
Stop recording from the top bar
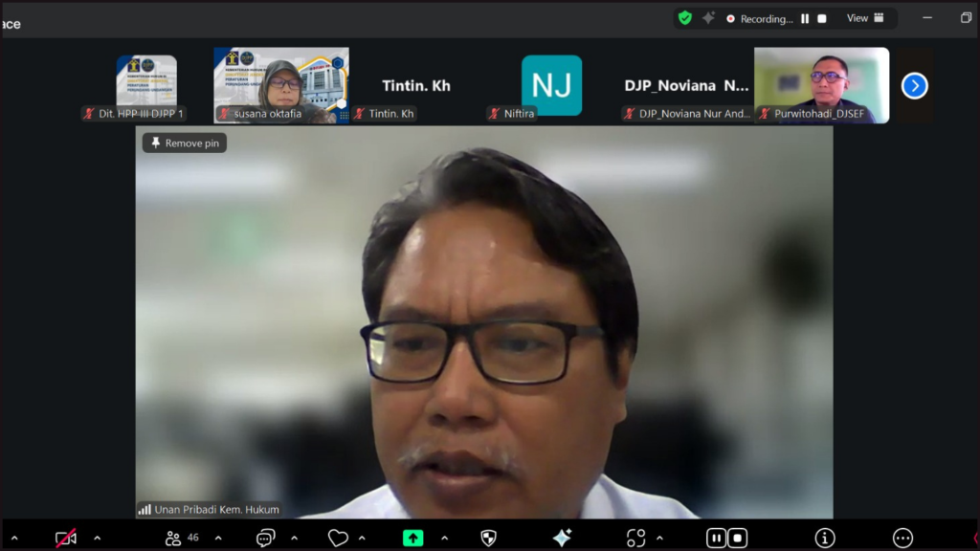coord(821,18)
